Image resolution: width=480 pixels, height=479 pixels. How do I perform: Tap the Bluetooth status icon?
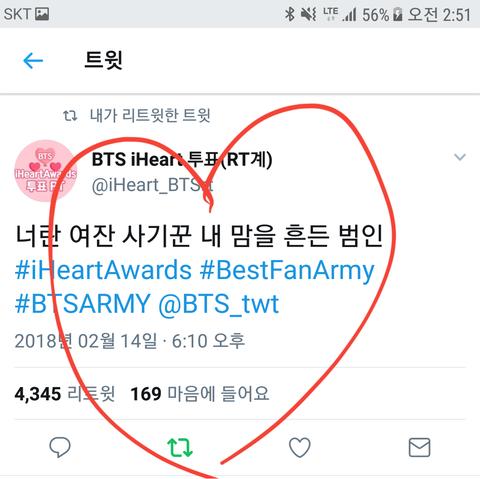tap(290, 14)
